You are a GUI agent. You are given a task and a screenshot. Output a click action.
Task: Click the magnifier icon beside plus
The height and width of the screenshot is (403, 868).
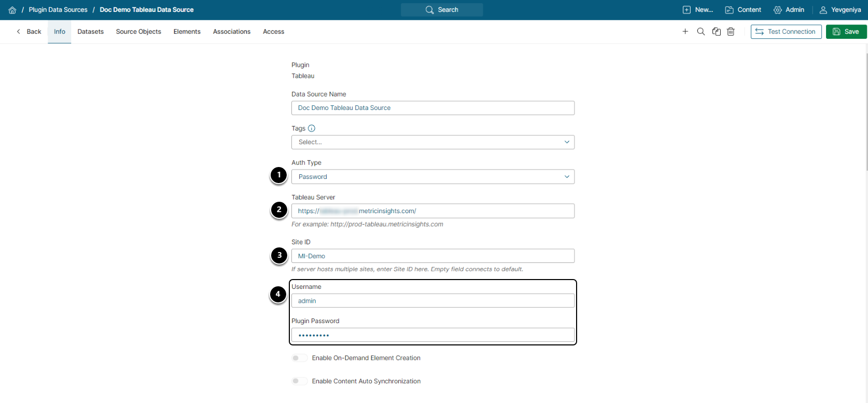pos(701,32)
